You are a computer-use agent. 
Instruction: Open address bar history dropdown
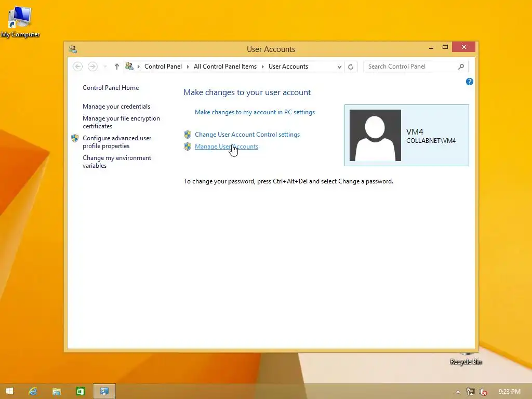[x=339, y=67]
